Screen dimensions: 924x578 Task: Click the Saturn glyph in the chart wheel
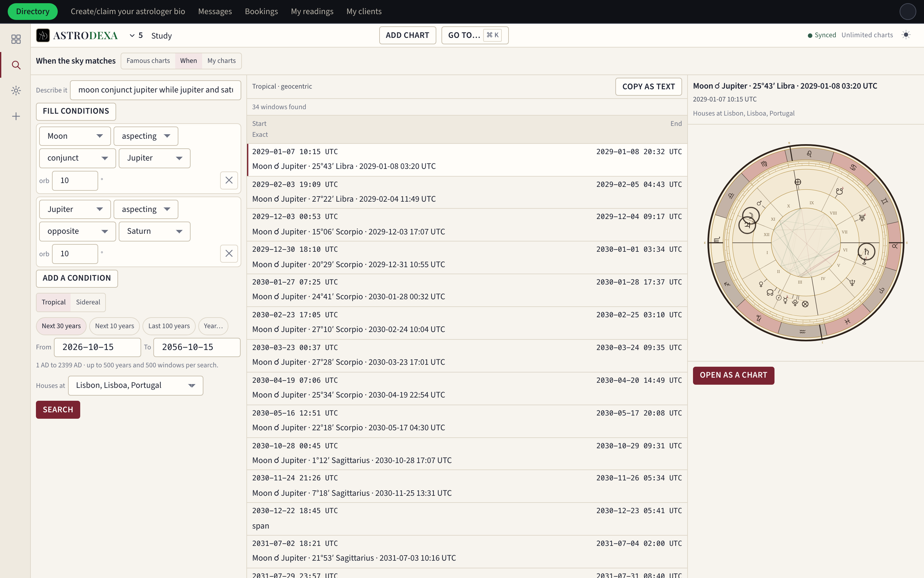click(866, 251)
